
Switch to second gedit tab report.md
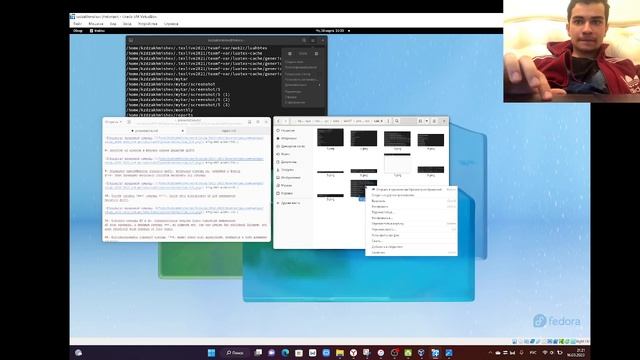click(x=229, y=131)
